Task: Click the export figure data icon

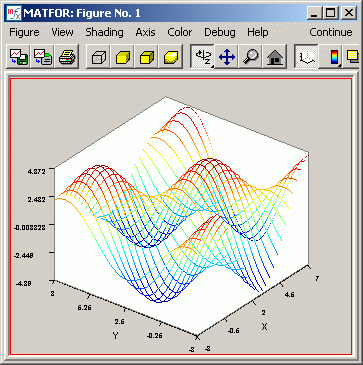Action: coord(43,56)
